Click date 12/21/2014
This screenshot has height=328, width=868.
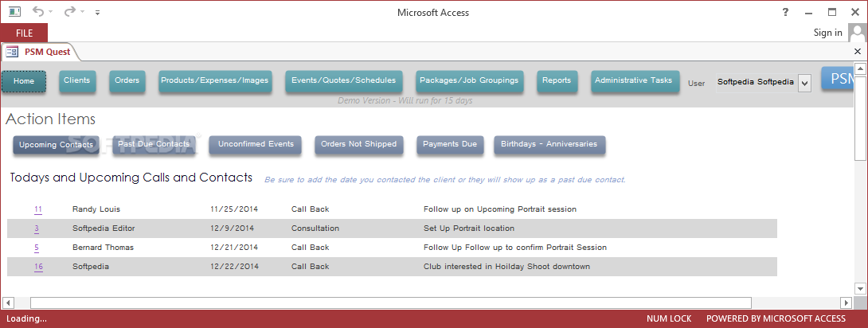tap(234, 248)
